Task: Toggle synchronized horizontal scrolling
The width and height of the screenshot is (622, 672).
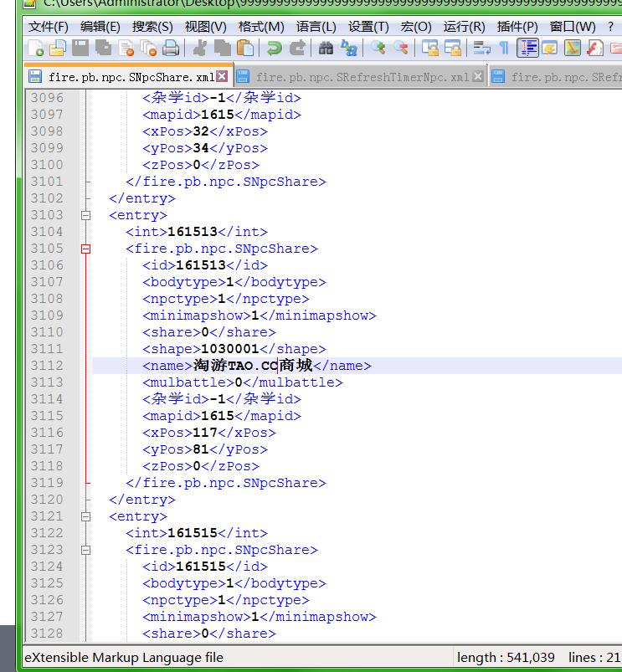Action: (x=453, y=48)
